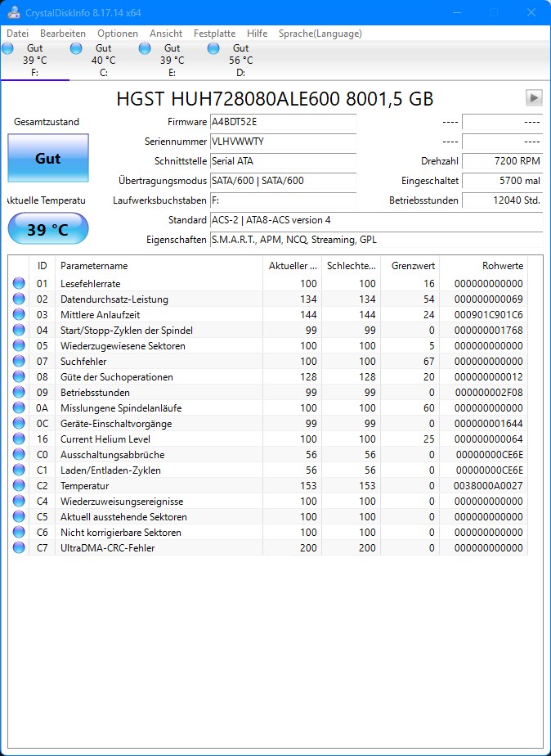The image size is (551, 756).
Task: Click status orb for Temperatur attribute row
Action: [x=19, y=485]
